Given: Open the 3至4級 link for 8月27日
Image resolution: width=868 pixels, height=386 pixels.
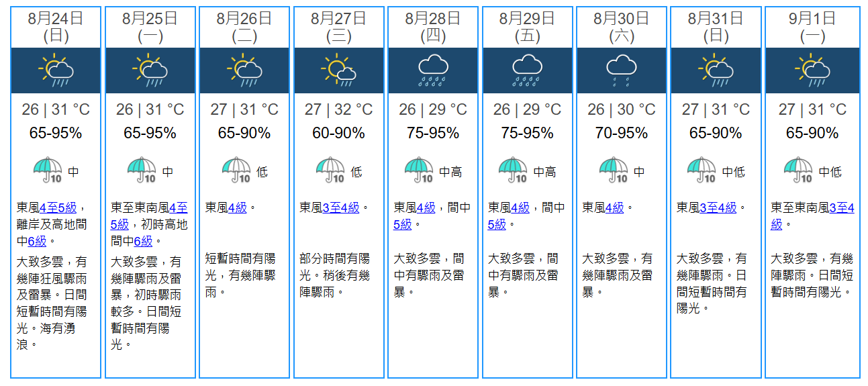Looking at the screenshot, I should click(340, 207).
